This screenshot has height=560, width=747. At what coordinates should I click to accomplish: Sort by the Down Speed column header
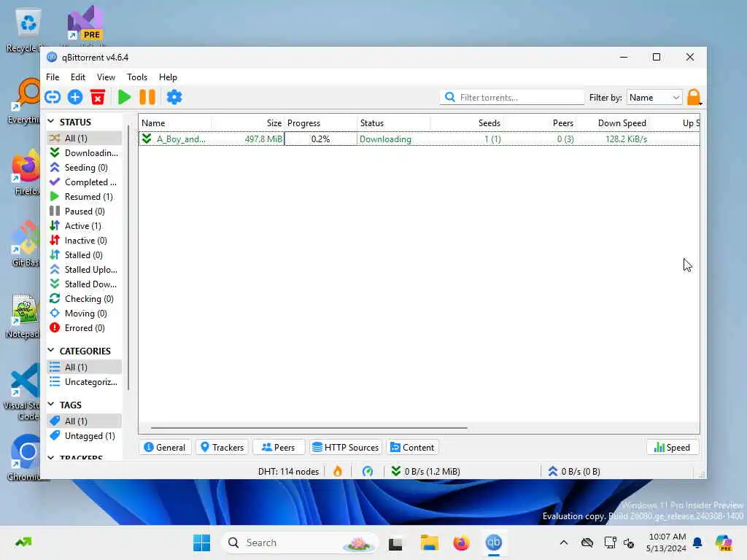[613, 122]
